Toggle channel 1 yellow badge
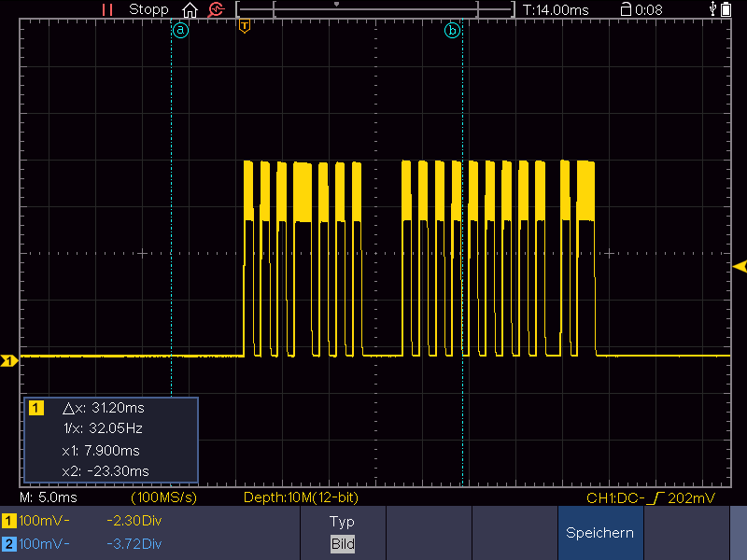The image size is (747, 560). pyautogui.click(x=9, y=521)
